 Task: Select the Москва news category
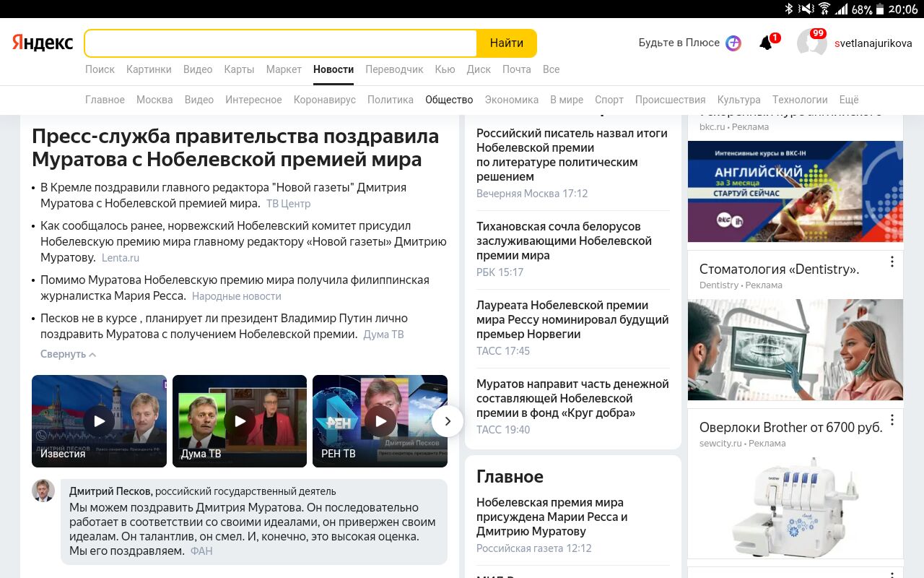point(154,100)
